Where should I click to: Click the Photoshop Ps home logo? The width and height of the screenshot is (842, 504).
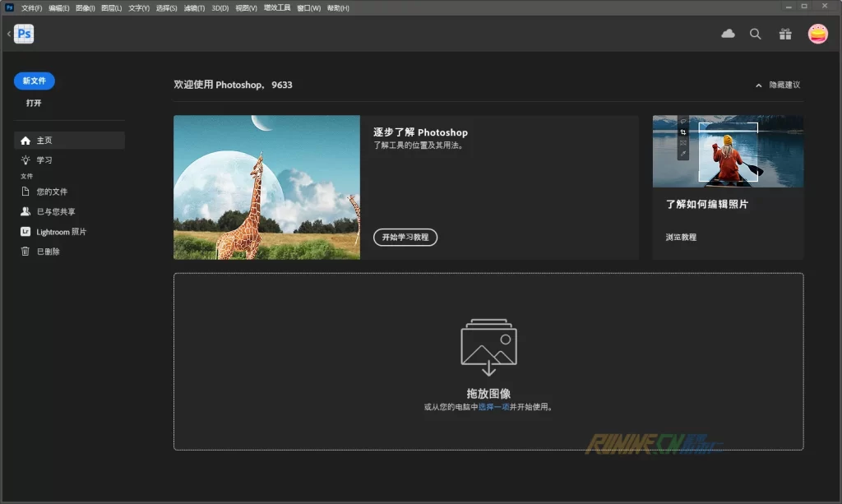tap(25, 34)
